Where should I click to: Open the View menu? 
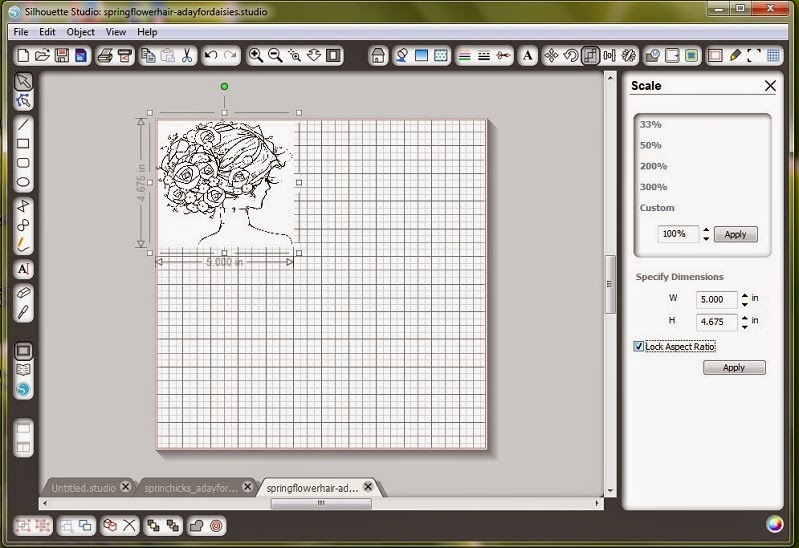point(116,32)
